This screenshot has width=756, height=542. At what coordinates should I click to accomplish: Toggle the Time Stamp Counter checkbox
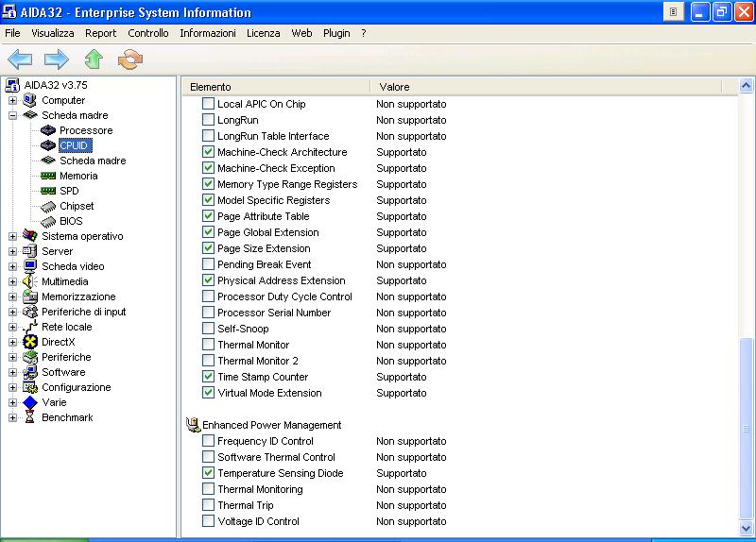pyautogui.click(x=208, y=376)
